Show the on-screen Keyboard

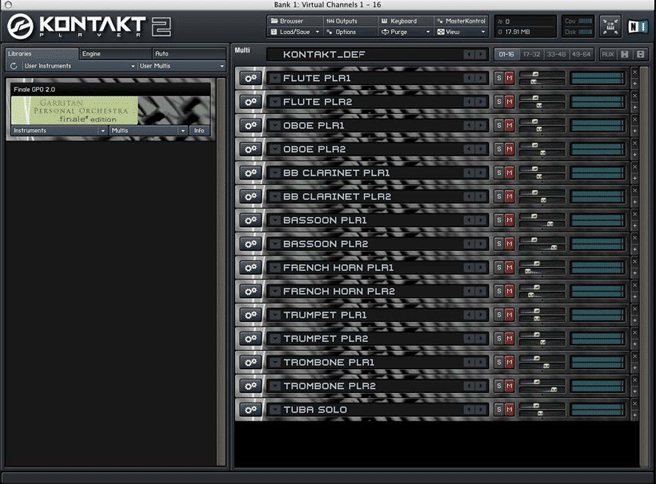(x=405, y=21)
